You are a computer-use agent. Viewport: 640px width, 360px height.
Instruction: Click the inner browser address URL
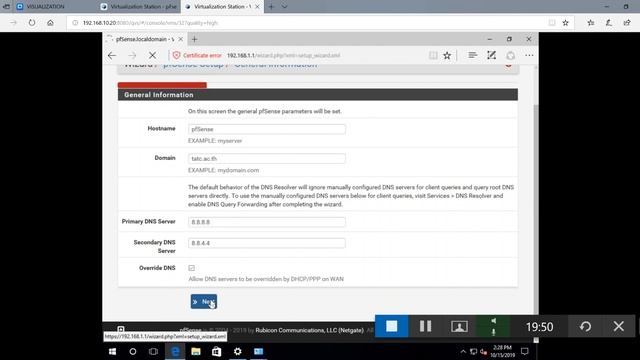283,56
